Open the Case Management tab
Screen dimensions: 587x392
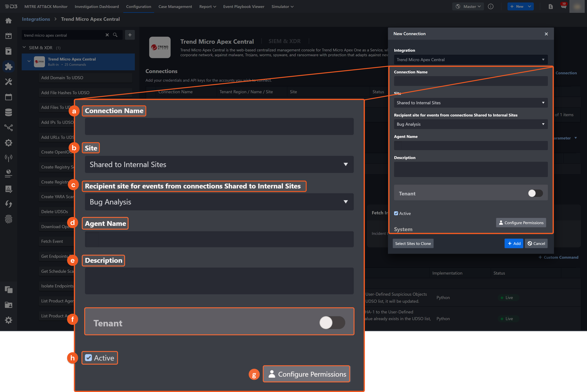pos(175,7)
